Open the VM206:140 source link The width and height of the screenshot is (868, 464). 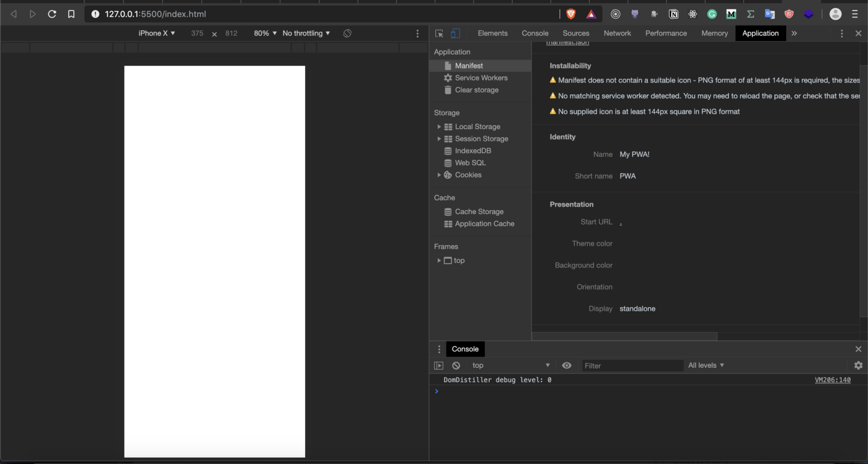(x=832, y=380)
